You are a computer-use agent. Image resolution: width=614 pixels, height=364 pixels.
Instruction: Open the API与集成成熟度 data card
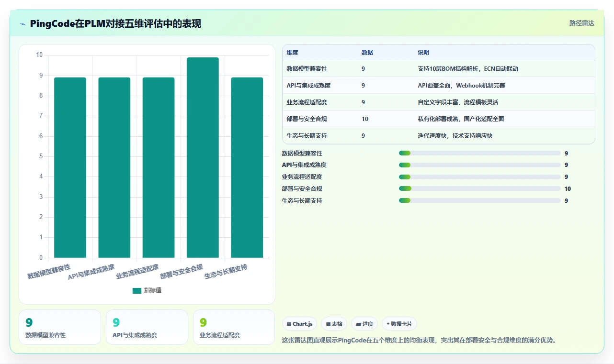tap(147, 327)
